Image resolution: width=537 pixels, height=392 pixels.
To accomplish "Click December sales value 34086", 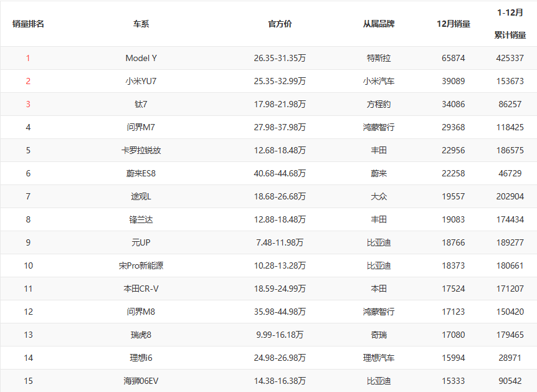I will pos(454,104).
